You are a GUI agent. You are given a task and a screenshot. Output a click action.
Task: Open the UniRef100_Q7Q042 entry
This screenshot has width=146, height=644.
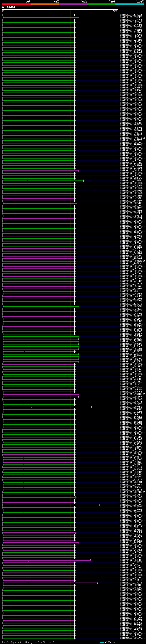[x=131, y=233]
